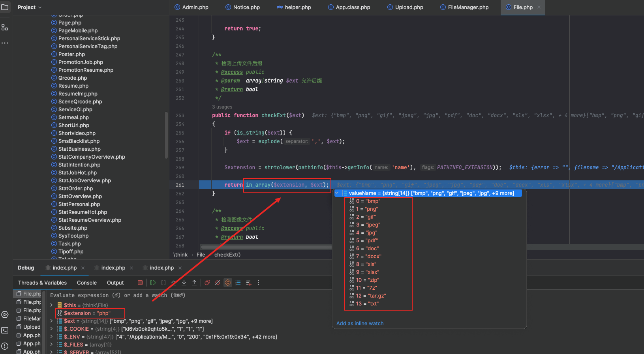Open the Project view dropdown
The image size is (644, 354).
pyautogui.click(x=30, y=7)
